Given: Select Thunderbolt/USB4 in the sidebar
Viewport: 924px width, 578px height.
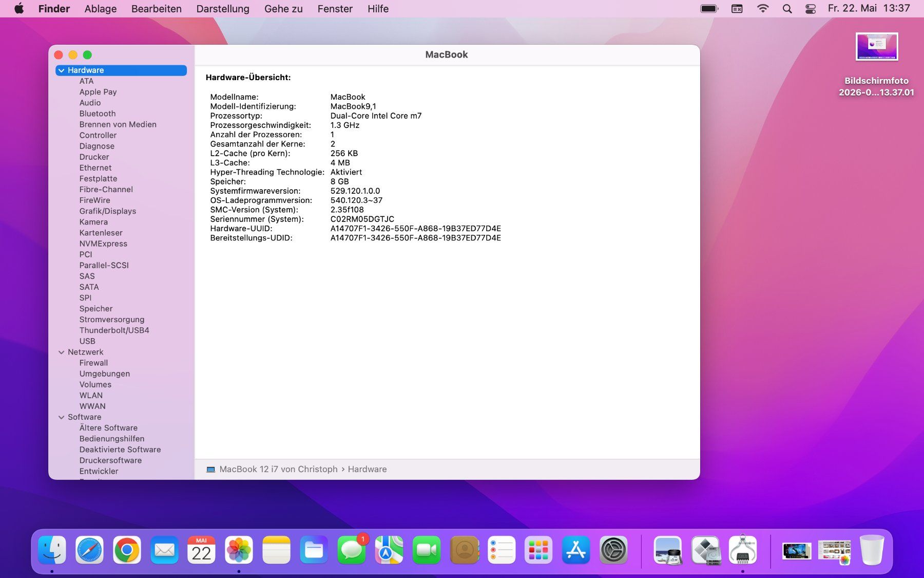Looking at the screenshot, I should pos(114,330).
